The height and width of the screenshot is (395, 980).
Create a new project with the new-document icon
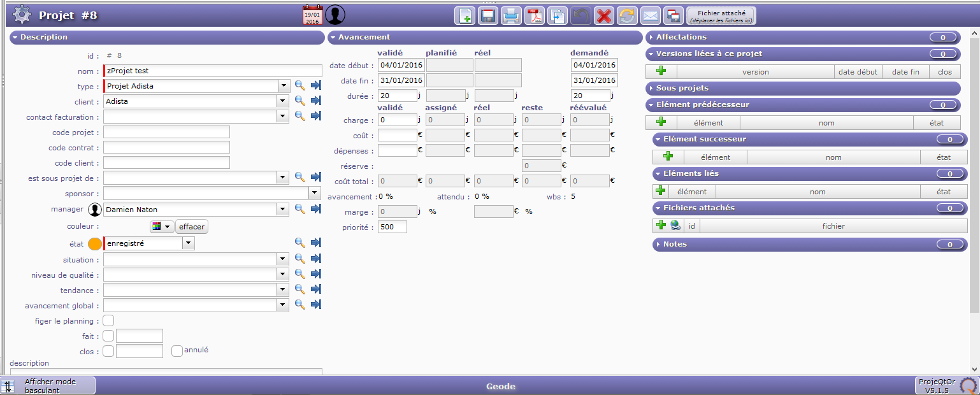pyautogui.click(x=465, y=15)
